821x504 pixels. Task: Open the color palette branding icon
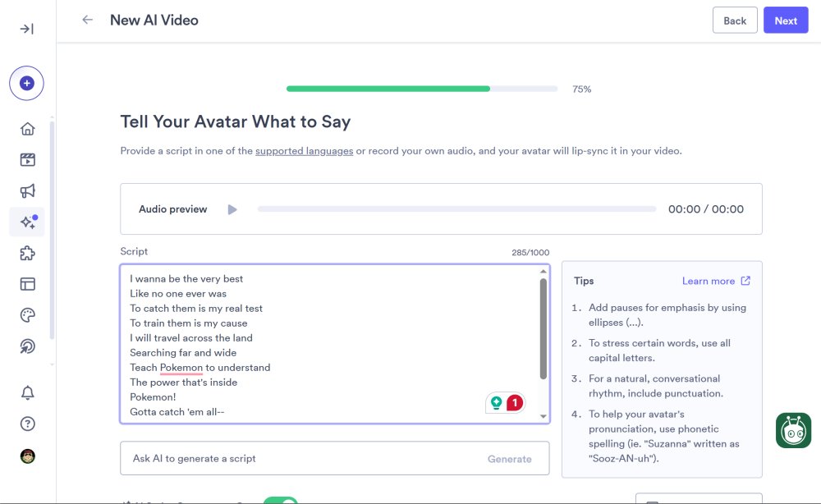[x=27, y=316]
